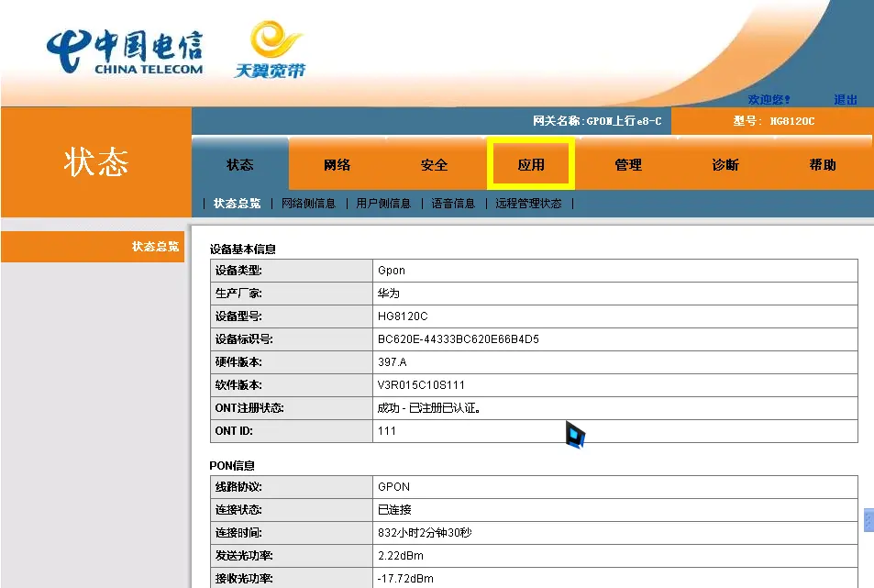Select the 网络侧信息 submenu link
The height and width of the screenshot is (588, 874).
[x=309, y=204]
